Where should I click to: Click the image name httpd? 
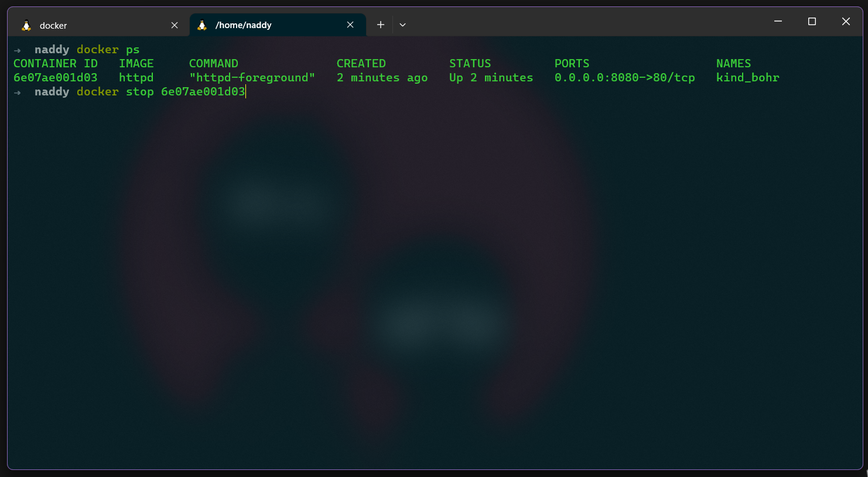pyautogui.click(x=136, y=77)
